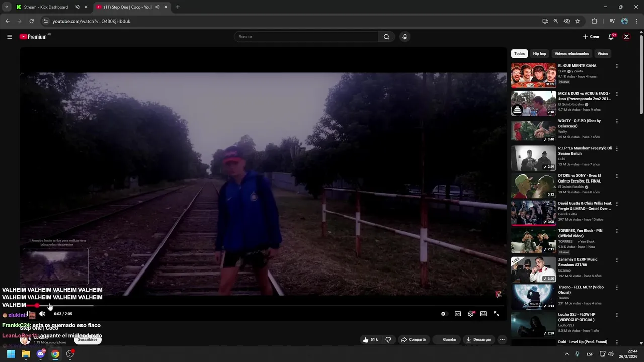This screenshot has height=362, width=644.
Task: Select the Videos relacionados chip
Action: [572, 54]
